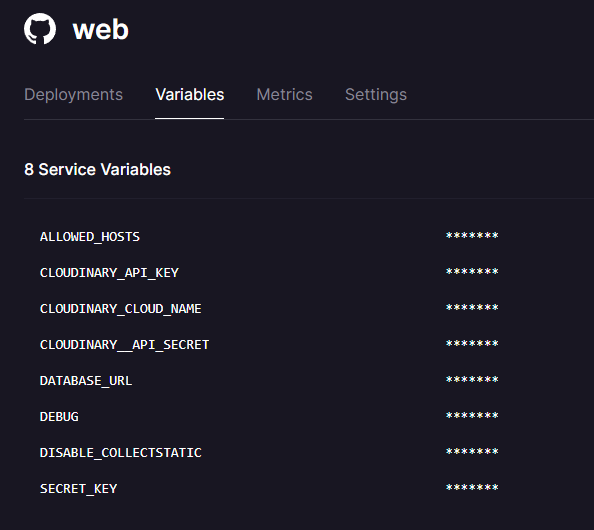The image size is (594, 530).
Task: Reveal the masked CLOUDINARY_API_KEY value
Action: coord(472,272)
